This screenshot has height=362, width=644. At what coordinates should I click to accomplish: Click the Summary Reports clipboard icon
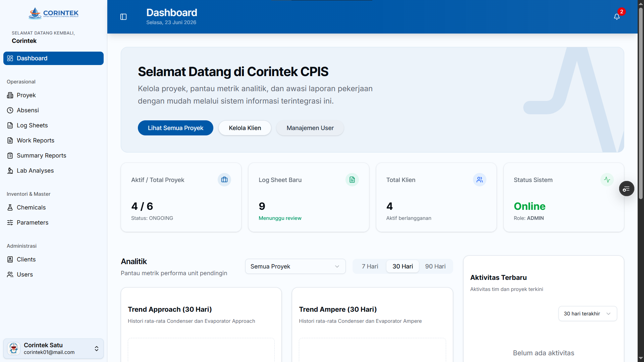(10, 156)
